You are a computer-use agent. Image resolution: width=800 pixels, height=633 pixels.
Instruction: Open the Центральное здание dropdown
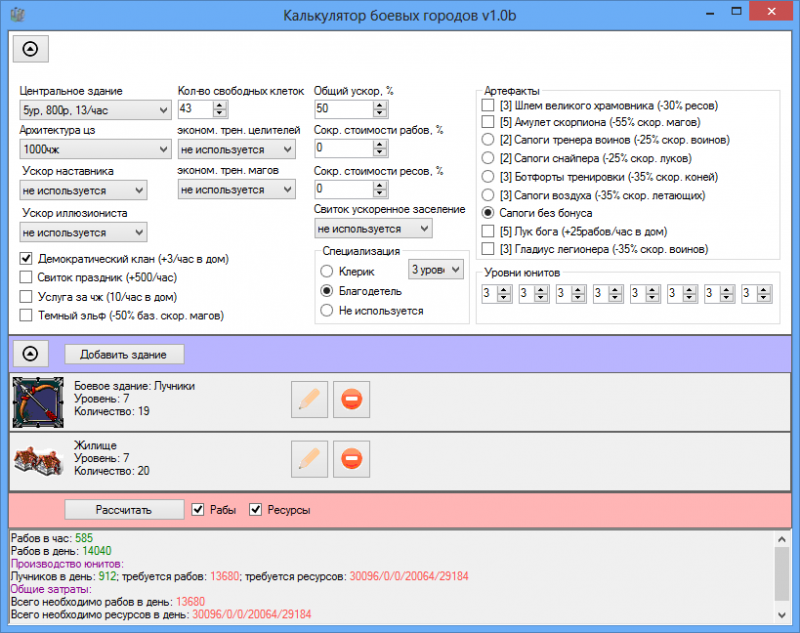(x=95, y=109)
